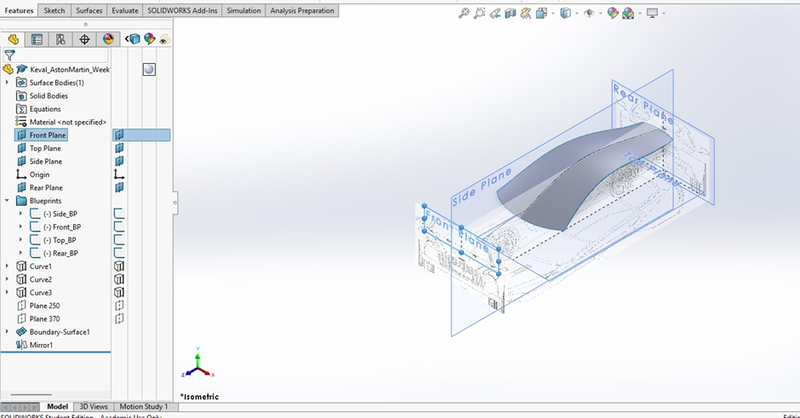Select Top Plane in the tree
Screen dimensions: 800x418
(45, 148)
